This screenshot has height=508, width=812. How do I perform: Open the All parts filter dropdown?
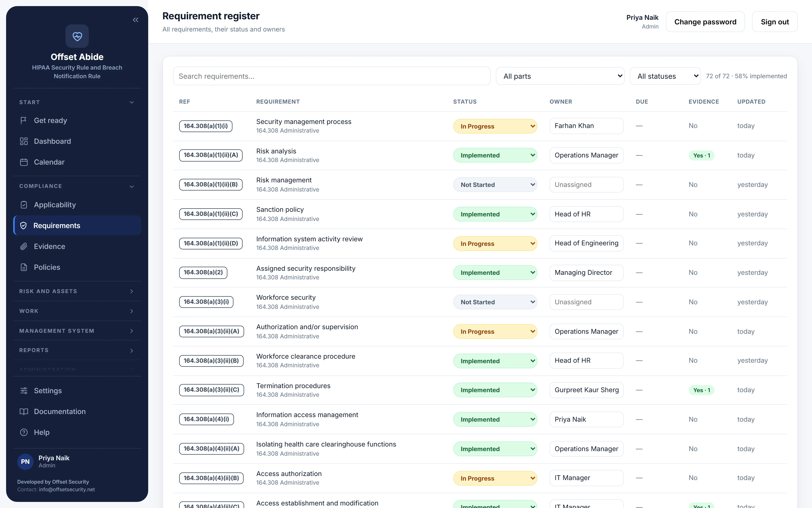point(560,76)
